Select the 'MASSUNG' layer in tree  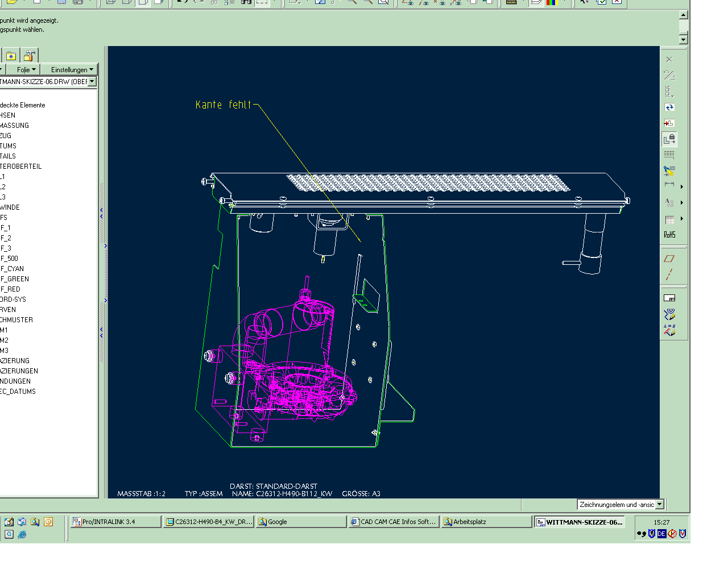click(x=15, y=126)
